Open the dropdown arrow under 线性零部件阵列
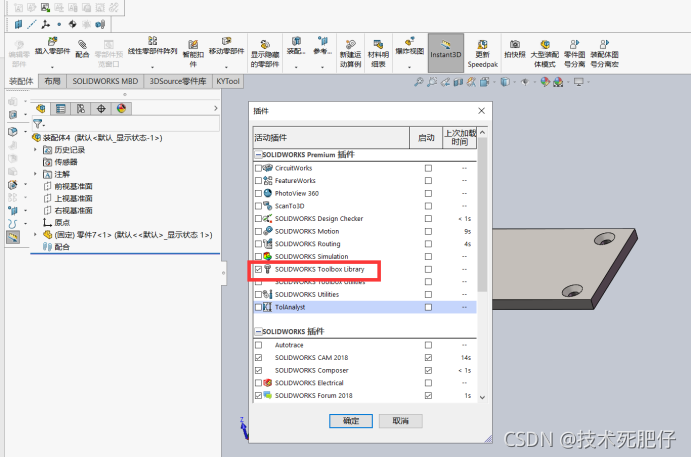Image resolution: width=692 pixels, height=458 pixels. pyautogui.click(x=153, y=68)
